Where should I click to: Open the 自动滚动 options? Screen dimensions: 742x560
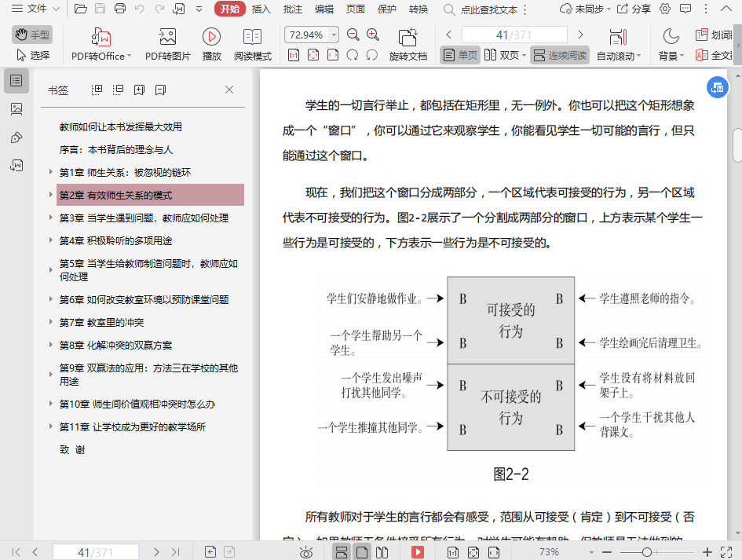point(619,45)
